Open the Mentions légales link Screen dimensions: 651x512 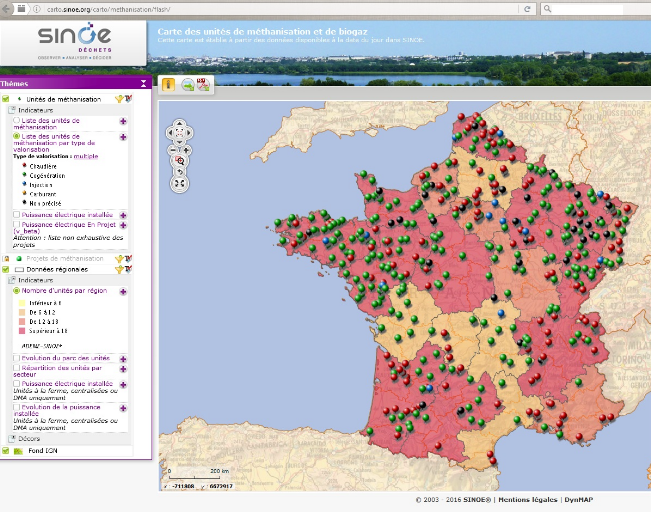[x=527, y=498]
